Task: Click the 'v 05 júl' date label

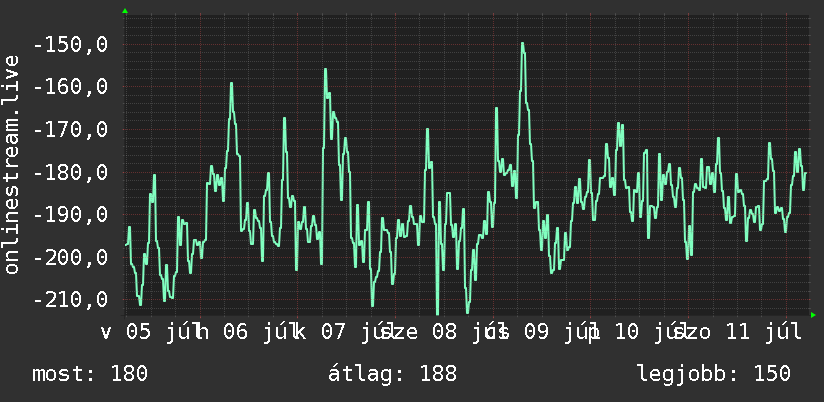Action: click(150, 332)
